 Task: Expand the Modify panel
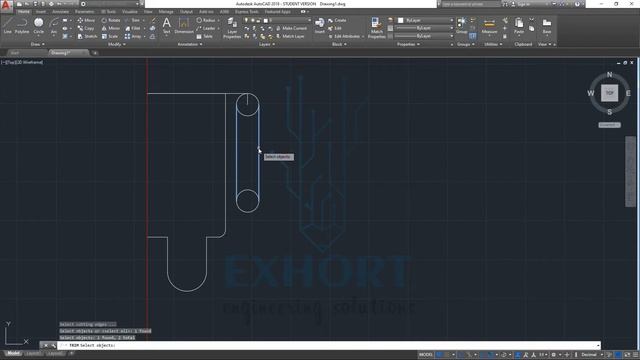116,44
